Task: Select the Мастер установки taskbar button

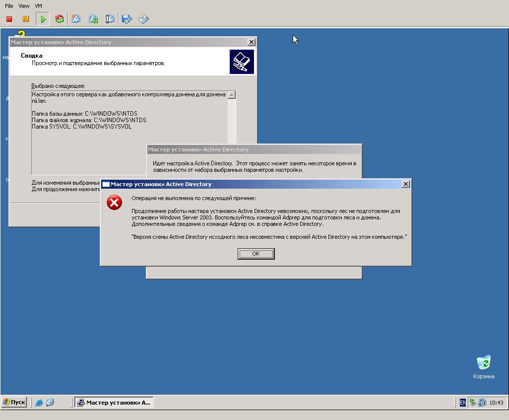Action: 114,403
